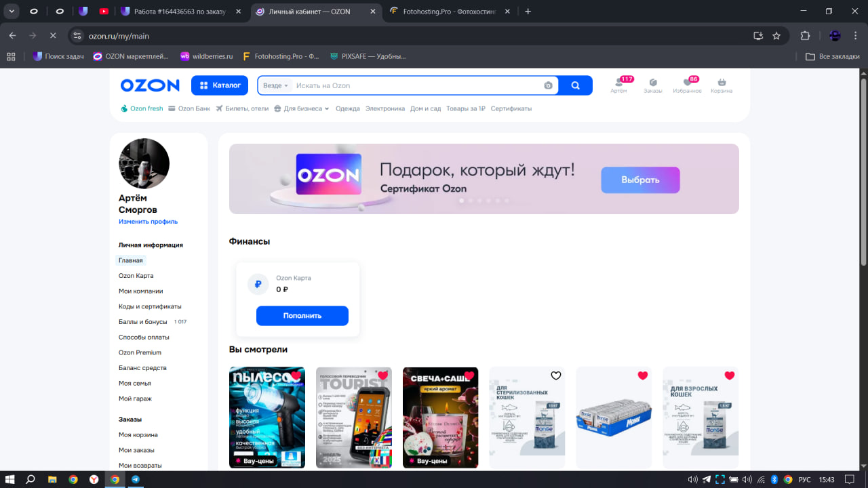Open the Chrome apps grid icon
Viewport: 868px width, 488px height.
11,56
